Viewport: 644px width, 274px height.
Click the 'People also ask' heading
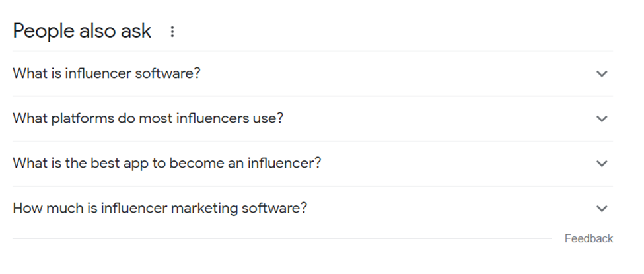coord(82,31)
